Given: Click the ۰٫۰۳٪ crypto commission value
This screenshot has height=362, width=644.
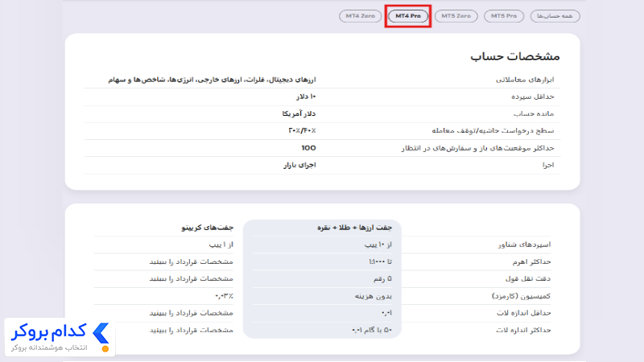Looking at the screenshot, I should coord(225,296).
